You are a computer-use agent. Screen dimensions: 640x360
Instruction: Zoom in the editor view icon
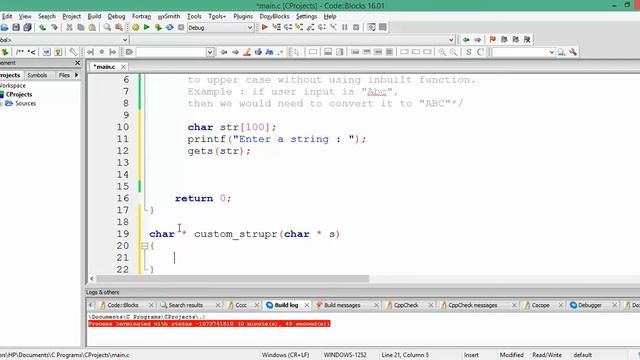click(442, 52)
